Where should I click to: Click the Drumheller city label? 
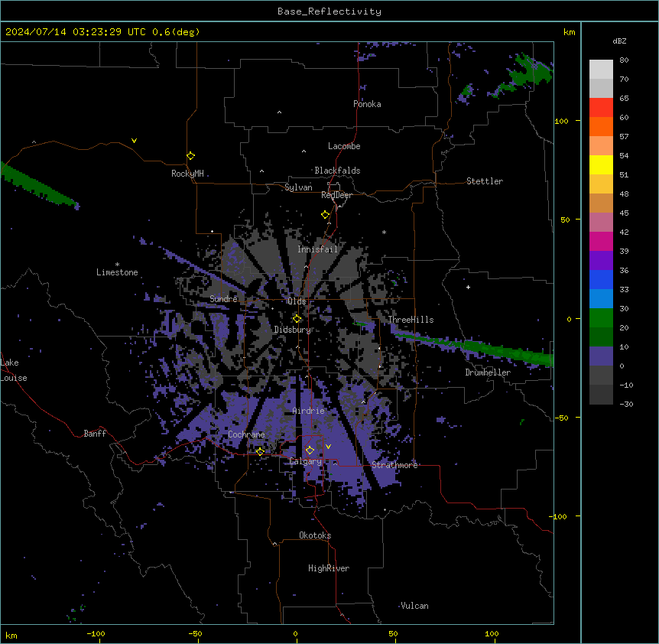[488, 372]
